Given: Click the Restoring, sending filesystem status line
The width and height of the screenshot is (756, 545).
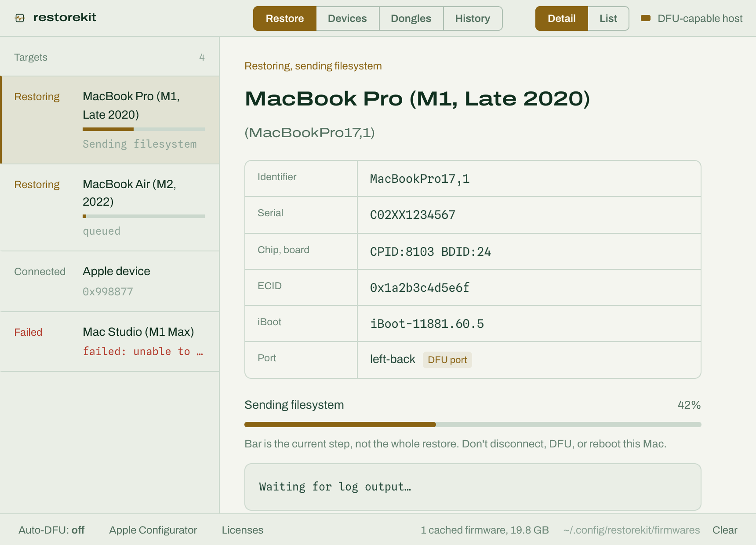Looking at the screenshot, I should point(313,66).
